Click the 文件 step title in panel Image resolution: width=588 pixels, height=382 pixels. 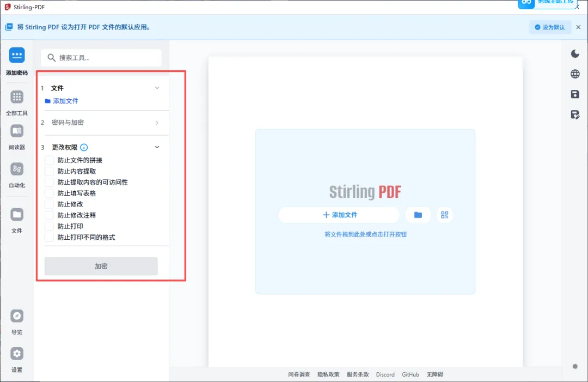pyautogui.click(x=57, y=88)
